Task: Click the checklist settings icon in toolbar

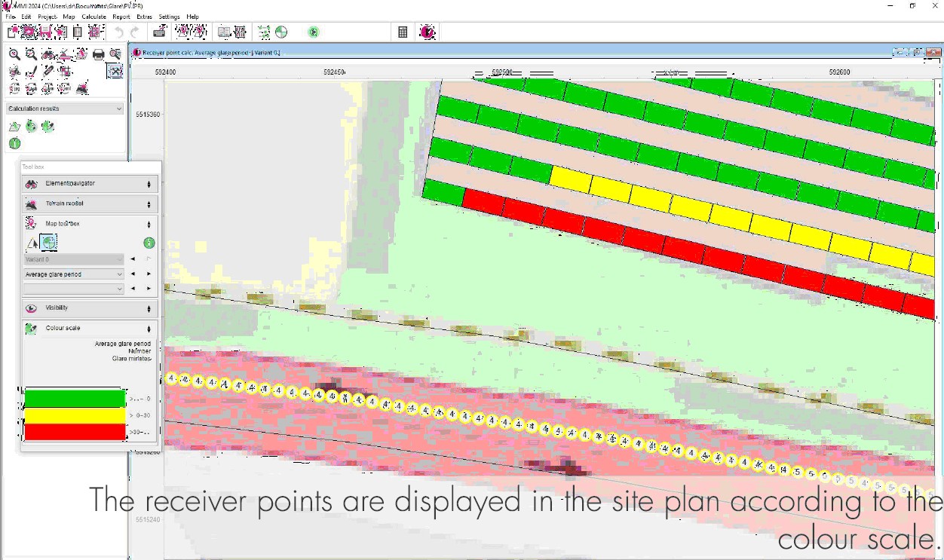Action: (263, 32)
